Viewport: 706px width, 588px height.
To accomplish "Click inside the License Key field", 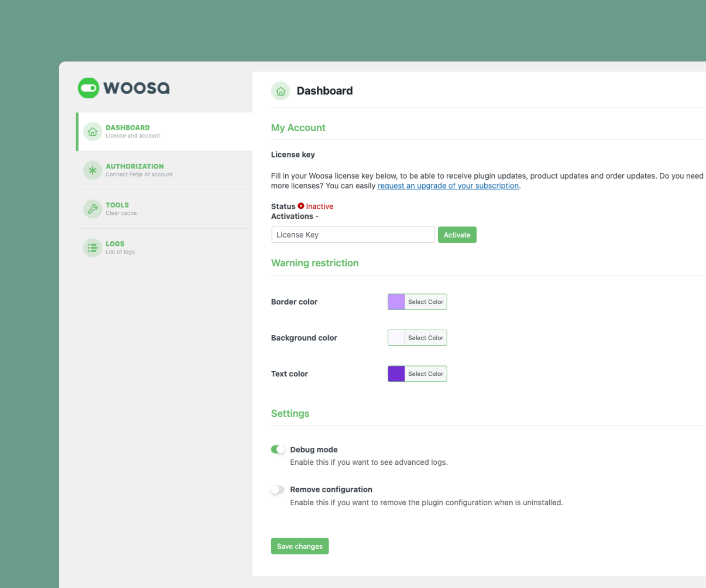I will pos(353,235).
